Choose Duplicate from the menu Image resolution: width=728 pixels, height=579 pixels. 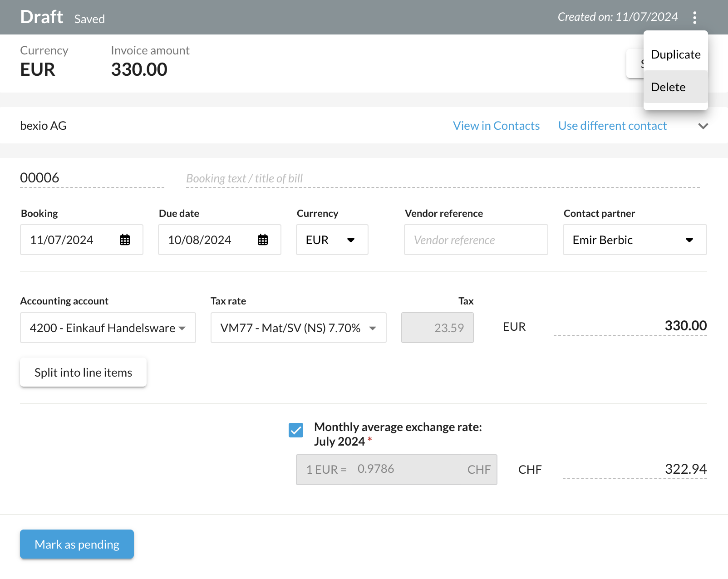(675, 54)
